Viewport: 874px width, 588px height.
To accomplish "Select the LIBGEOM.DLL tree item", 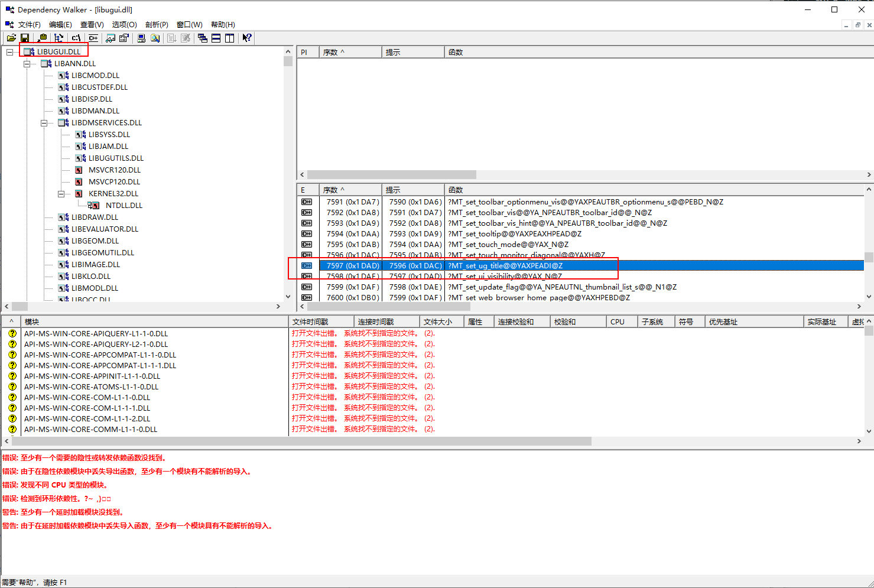I will click(95, 241).
